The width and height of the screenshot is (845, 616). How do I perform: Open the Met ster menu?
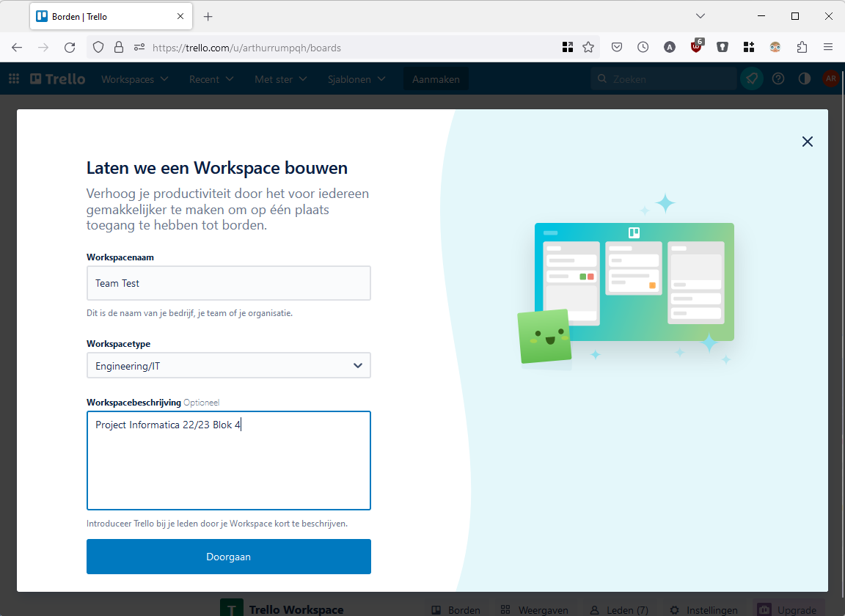click(281, 79)
